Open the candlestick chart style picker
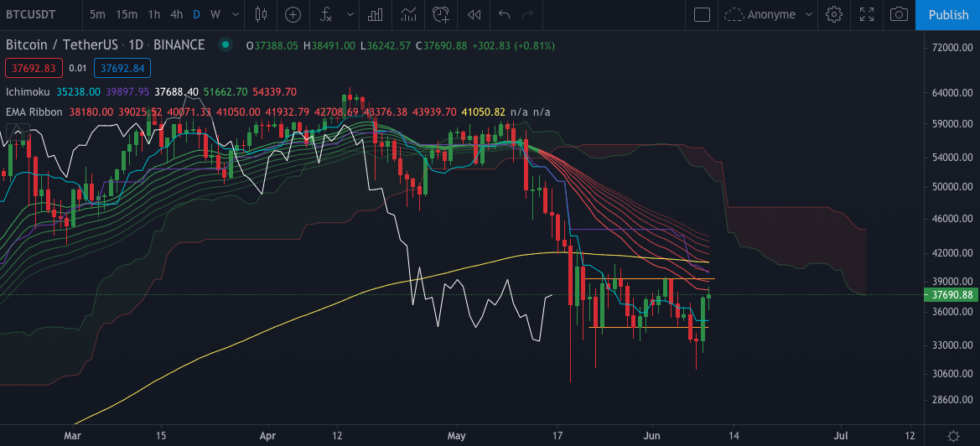 coord(262,14)
